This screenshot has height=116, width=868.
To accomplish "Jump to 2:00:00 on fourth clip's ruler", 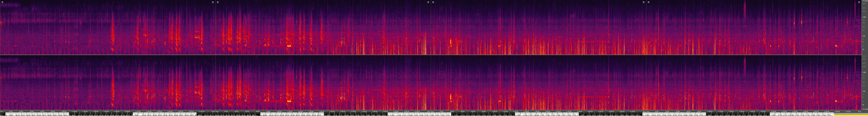I will pos(774,112).
